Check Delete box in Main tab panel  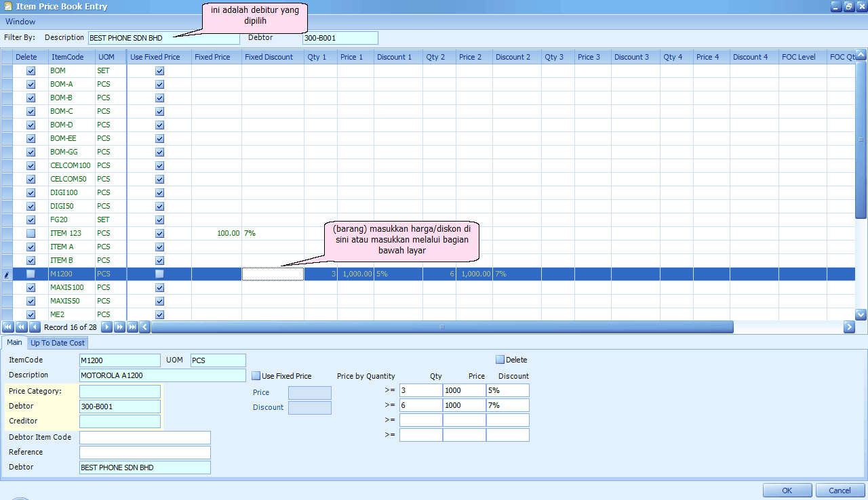pos(500,360)
